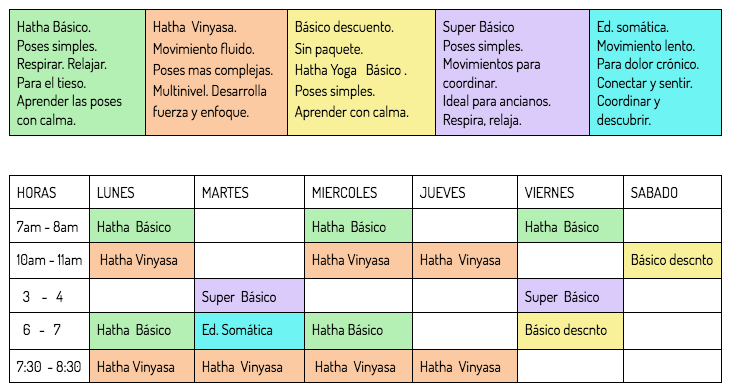Click Thursday 10am Hatha Vinyasa cell
The image size is (732, 392).
(465, 260)
